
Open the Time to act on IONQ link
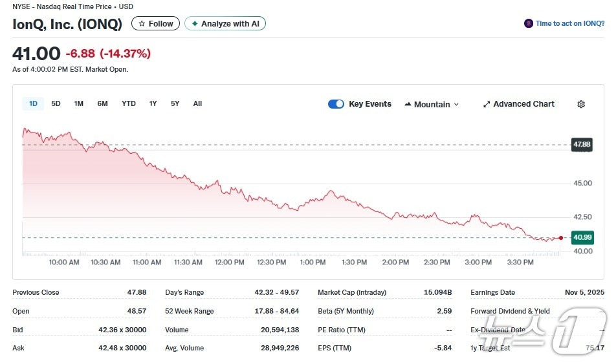click(x=569, y=24)
